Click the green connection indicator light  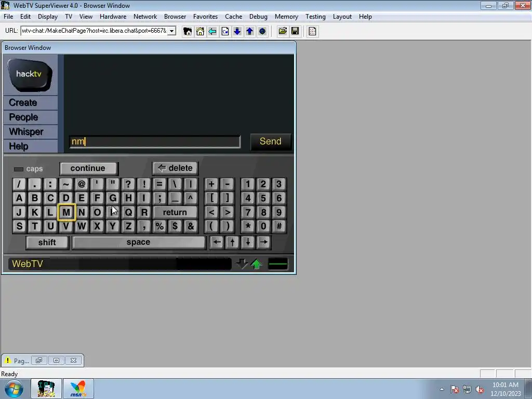tap(278, 263)
